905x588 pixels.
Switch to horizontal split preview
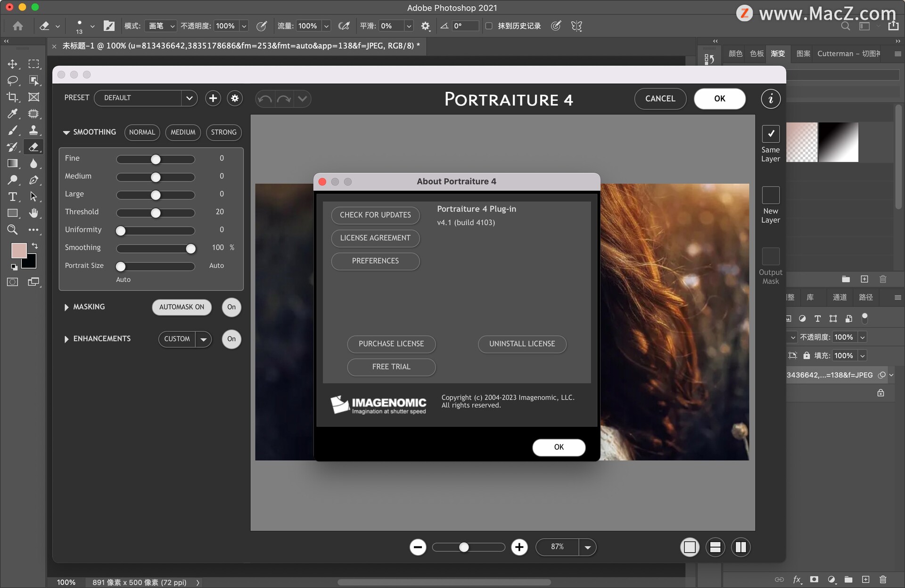(715, 547)
